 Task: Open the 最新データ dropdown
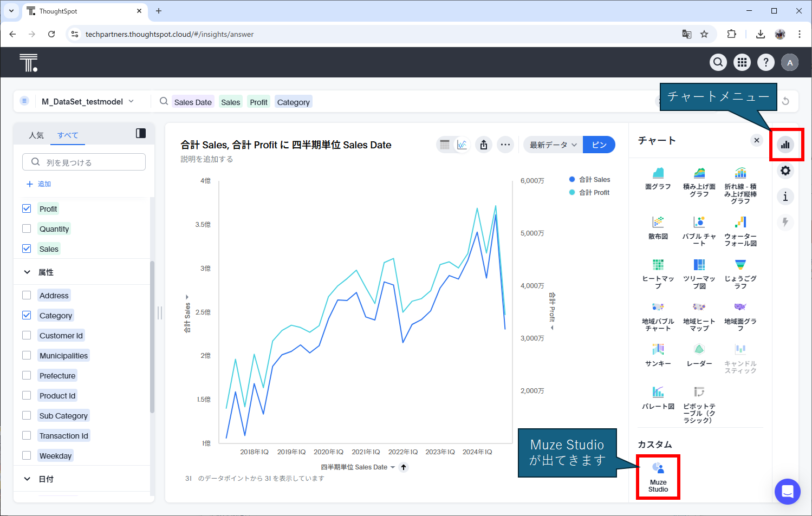553,145
